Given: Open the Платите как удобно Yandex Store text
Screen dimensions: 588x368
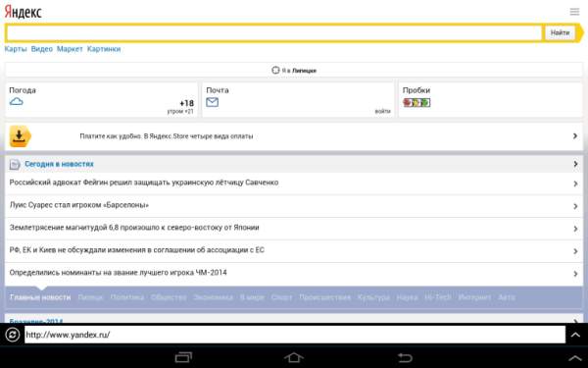Looking at the screenshot, I should tap(167, 136).
